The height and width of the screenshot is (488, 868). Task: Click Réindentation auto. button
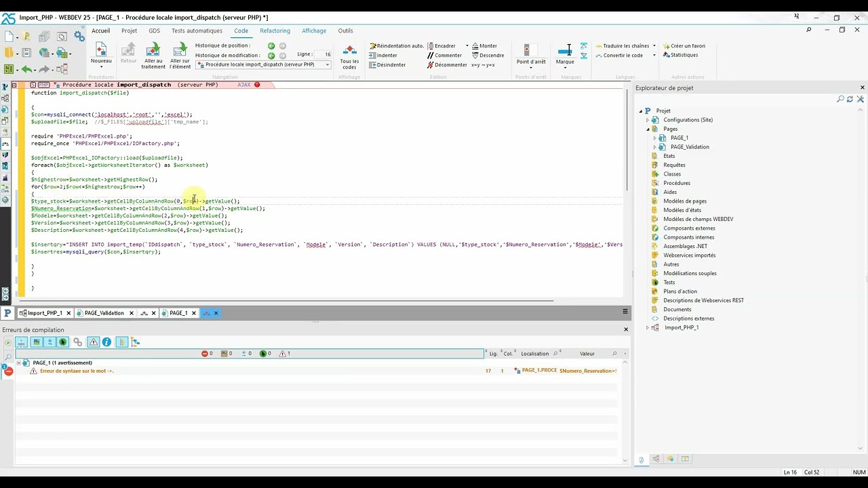pos(397,46)
